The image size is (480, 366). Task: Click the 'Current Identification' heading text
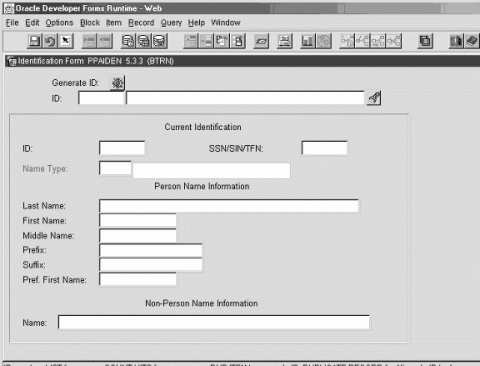[x=203, y=127]
